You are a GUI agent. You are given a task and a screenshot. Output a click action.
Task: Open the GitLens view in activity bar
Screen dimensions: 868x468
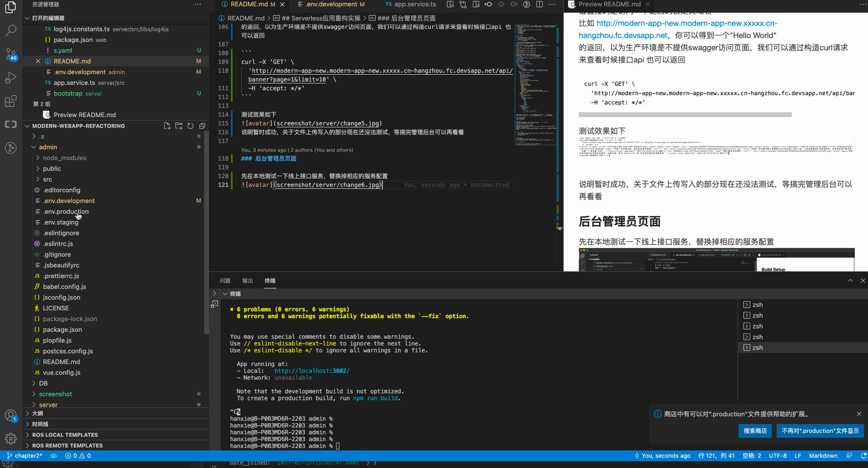pyautogui.click(x=11, y=148)
